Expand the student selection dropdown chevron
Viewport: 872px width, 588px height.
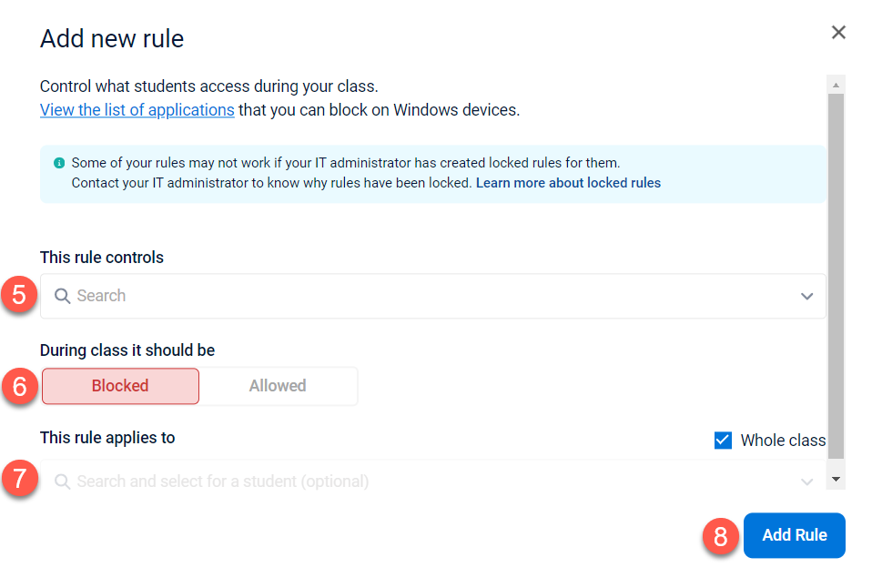coord(807,482)
